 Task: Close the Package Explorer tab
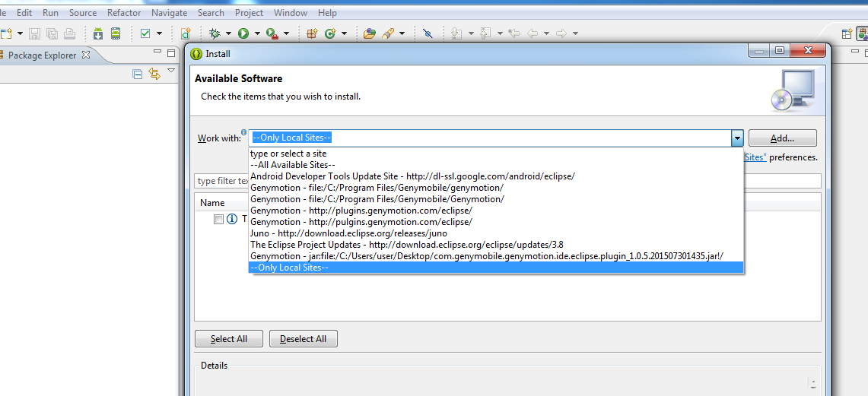(86, 55)
